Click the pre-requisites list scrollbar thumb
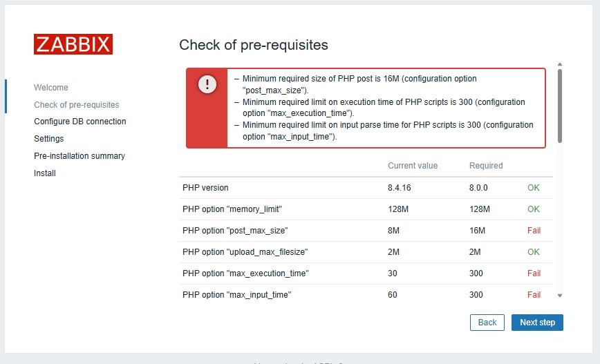Image resolution: width=600 pixels, height=364 pixels. 560,104
